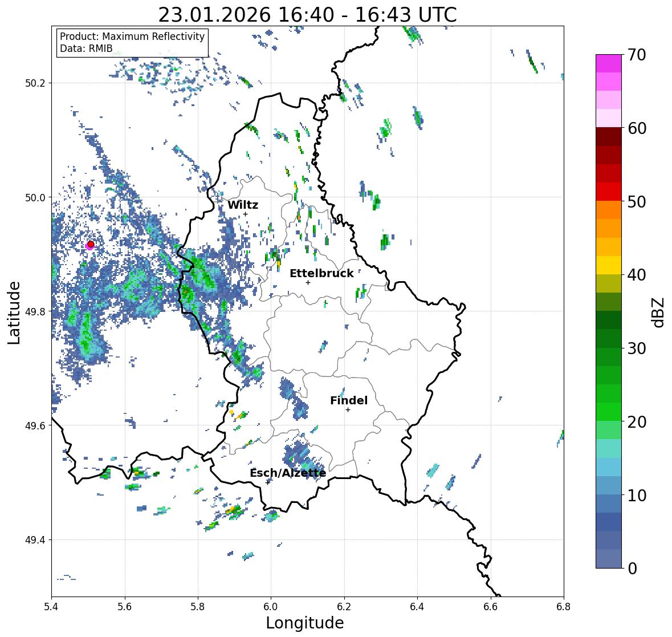Click the 6.8 longitude tick label

[564, 607]
